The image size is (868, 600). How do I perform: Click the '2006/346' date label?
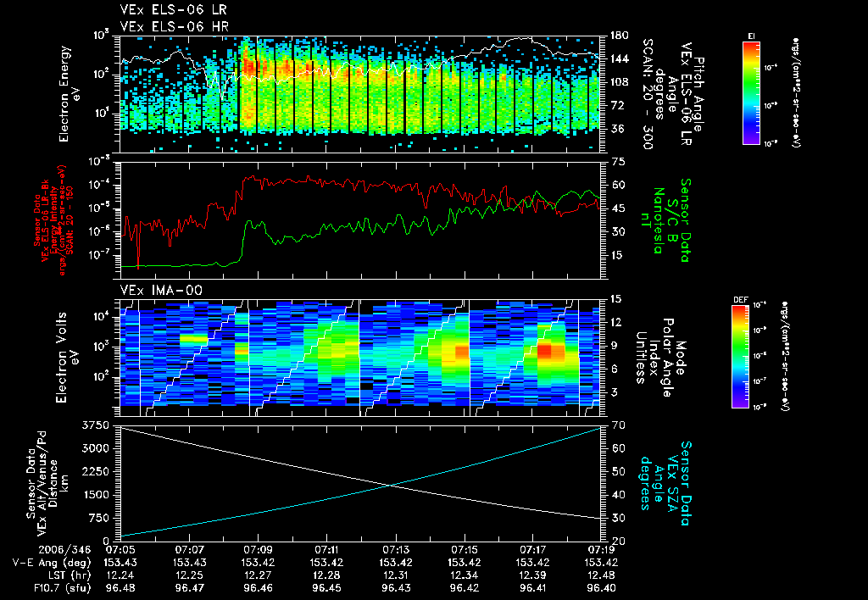coord(64,550)
